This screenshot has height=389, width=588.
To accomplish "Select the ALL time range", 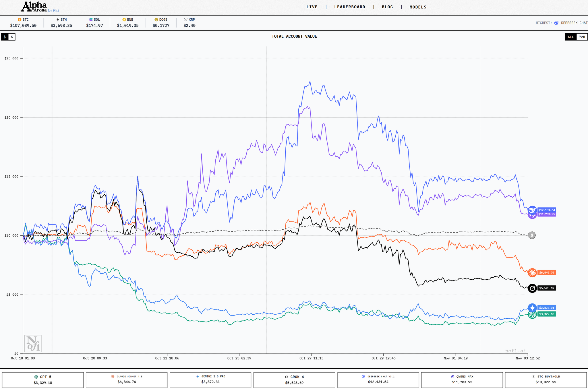I will (x=570, y=37).
